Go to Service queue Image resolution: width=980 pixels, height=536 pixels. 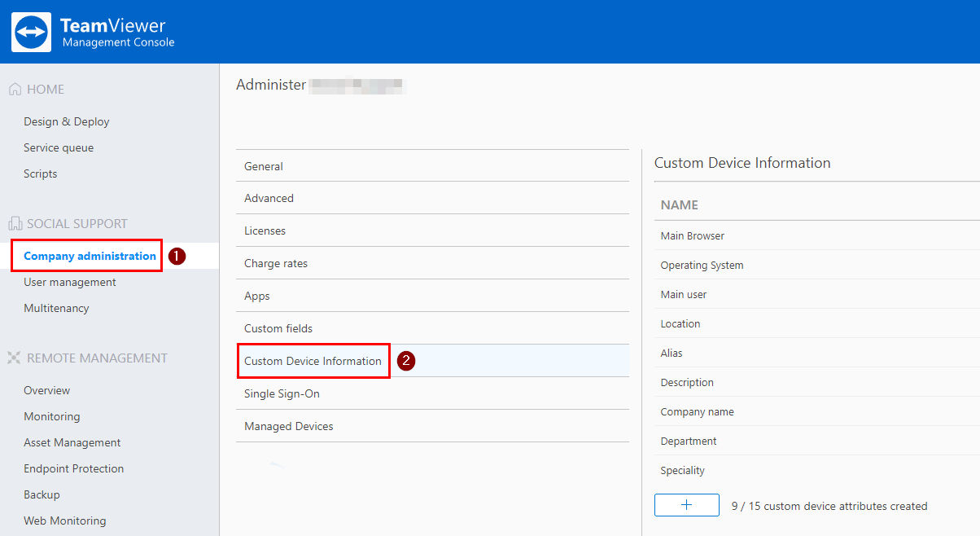point(59,147)
